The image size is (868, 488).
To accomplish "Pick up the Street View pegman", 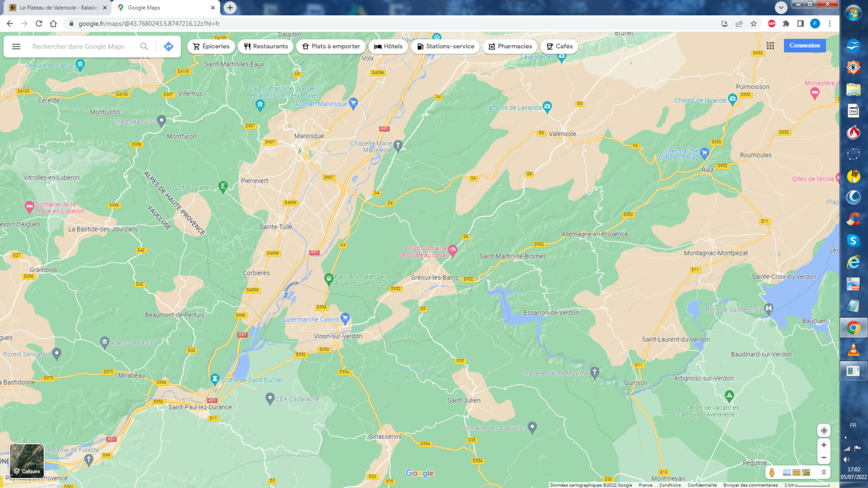I will pos(772,472).
